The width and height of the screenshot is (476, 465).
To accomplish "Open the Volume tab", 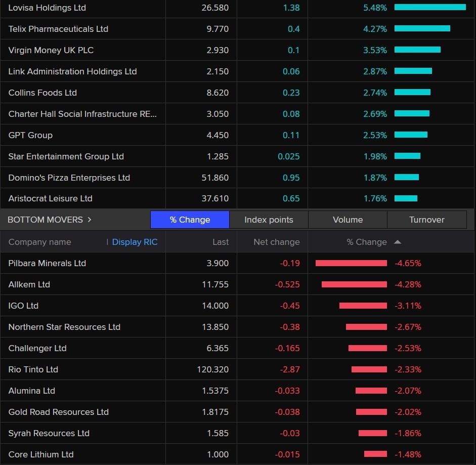I will pyautogui.click(x=348, y=220).
